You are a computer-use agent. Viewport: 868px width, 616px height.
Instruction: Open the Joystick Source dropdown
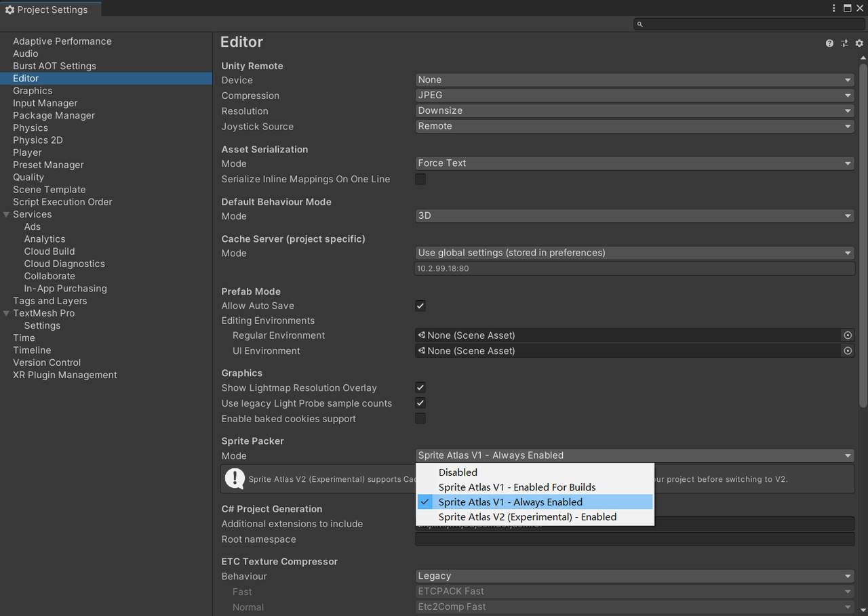[635, 126]
